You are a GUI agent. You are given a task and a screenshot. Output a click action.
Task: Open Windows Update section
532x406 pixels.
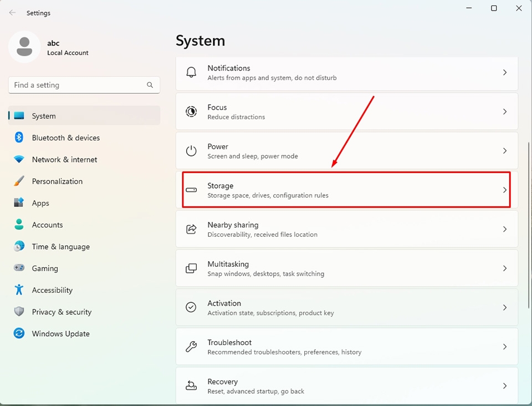(x=84, y=333)
